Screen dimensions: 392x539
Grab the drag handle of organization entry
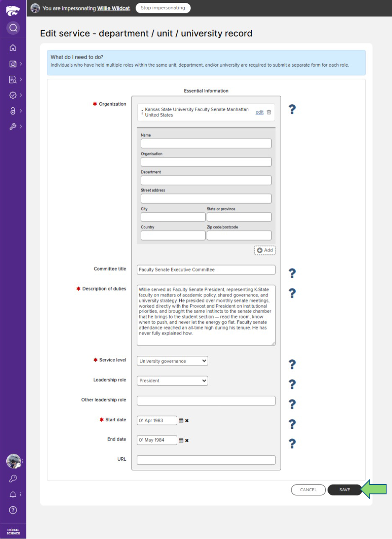pos(142,112)
